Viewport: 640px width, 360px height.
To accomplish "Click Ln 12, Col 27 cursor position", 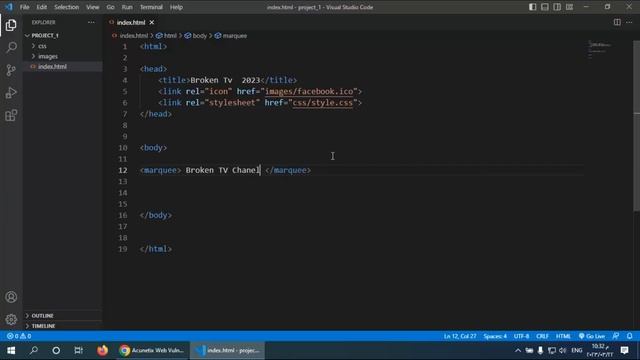I will coord(460,336).
